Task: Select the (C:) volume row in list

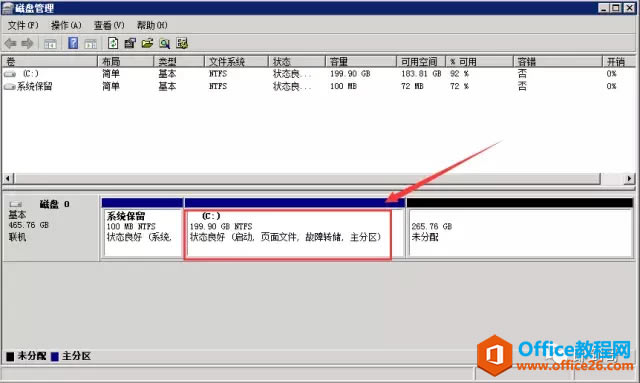Action: click(x=318, y=74)
